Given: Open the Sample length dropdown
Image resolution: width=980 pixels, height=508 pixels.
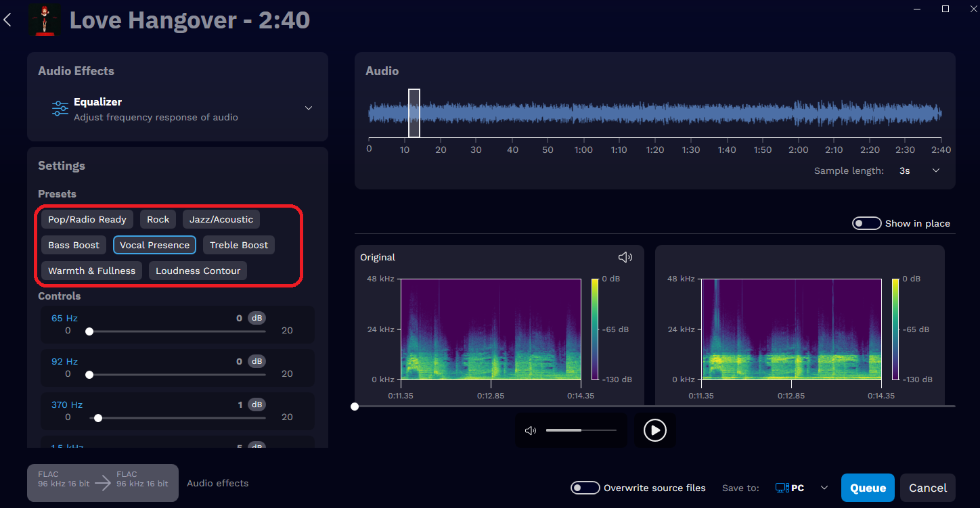Looking at the screenshot, I should [x=936, y=170].
